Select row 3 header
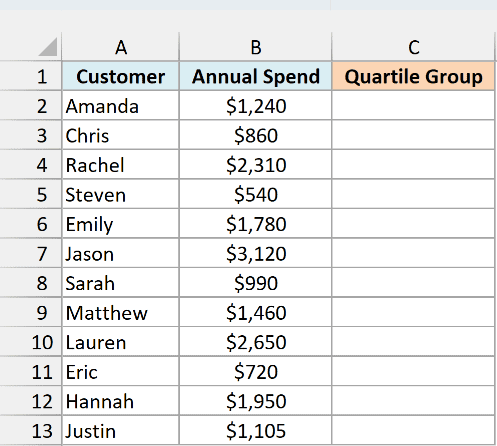This screenshot has width=497, height=446. click(31, 135)
